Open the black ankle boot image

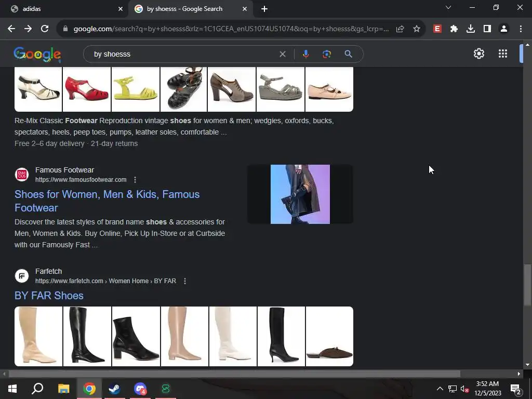pyautogui.click(x=136, y=336)
